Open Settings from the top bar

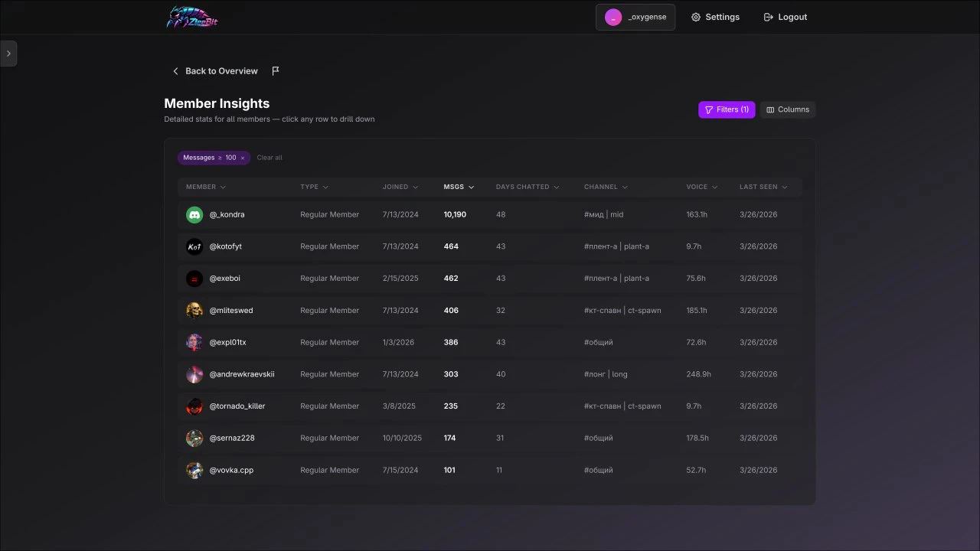click(x=715, y=17)
